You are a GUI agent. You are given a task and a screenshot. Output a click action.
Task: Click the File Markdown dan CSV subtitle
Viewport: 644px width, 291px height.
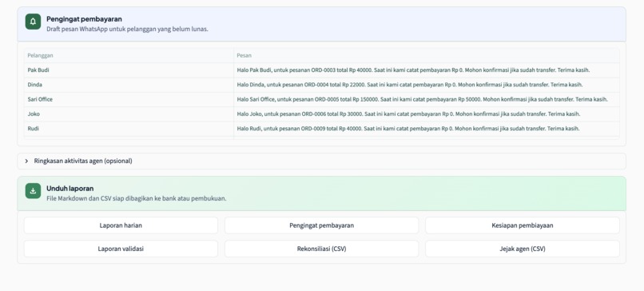click(x=137, y=198)
